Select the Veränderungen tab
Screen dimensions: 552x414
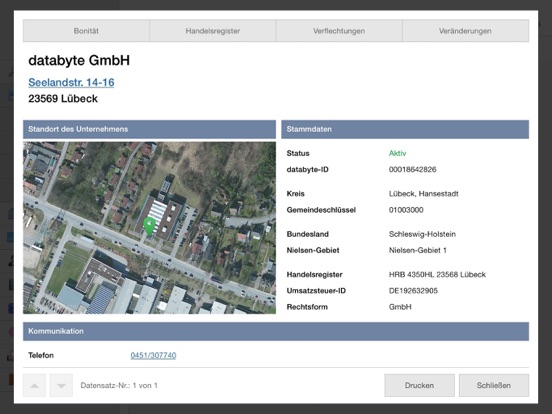coord(465,31)
